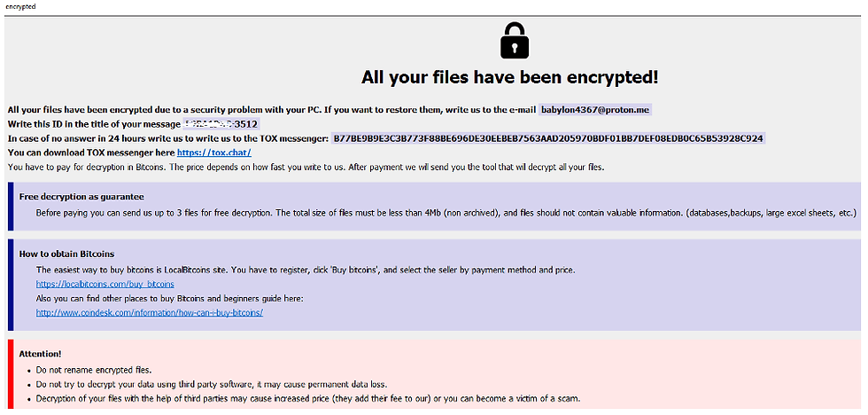Click the blue bar beside Free decryption section
This screenshot has width=868, height=415.
pos(11,204)
